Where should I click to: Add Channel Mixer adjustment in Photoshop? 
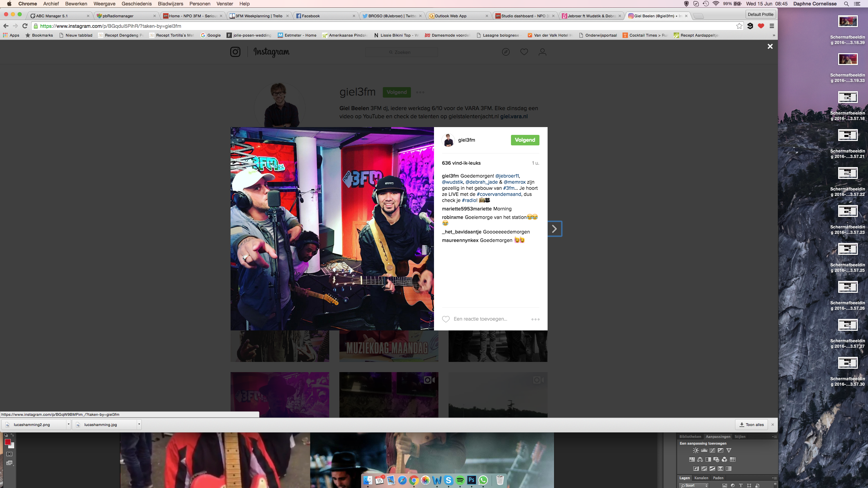[x=724, y=460]
